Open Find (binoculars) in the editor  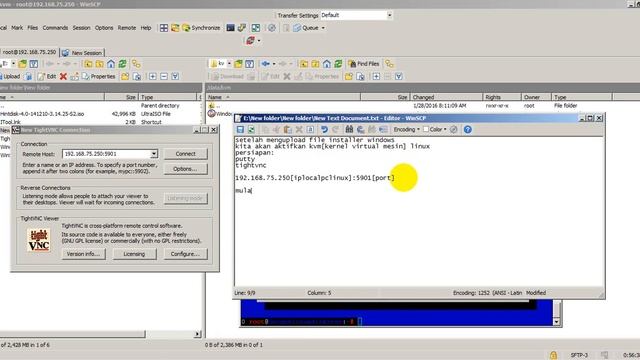point(349,129)
